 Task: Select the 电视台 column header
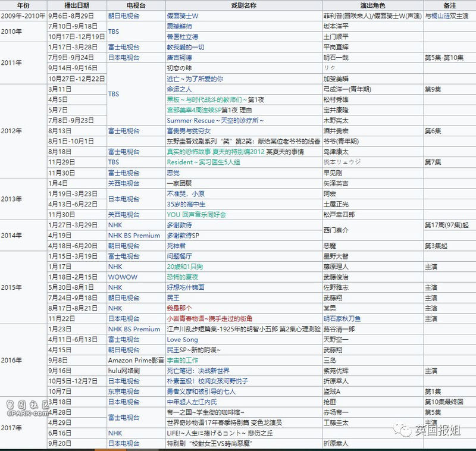click(136, 5)
